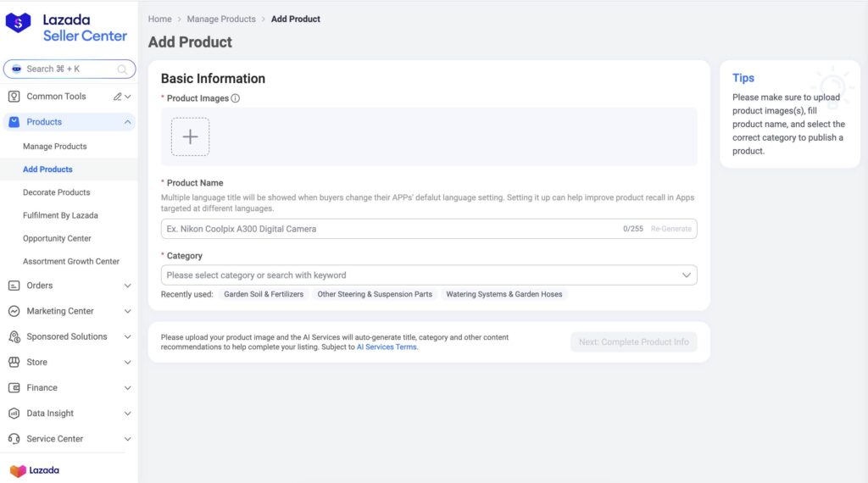Open Manage Products submenu item
This screenshot has height=483, width=868.
click(55, 147)
